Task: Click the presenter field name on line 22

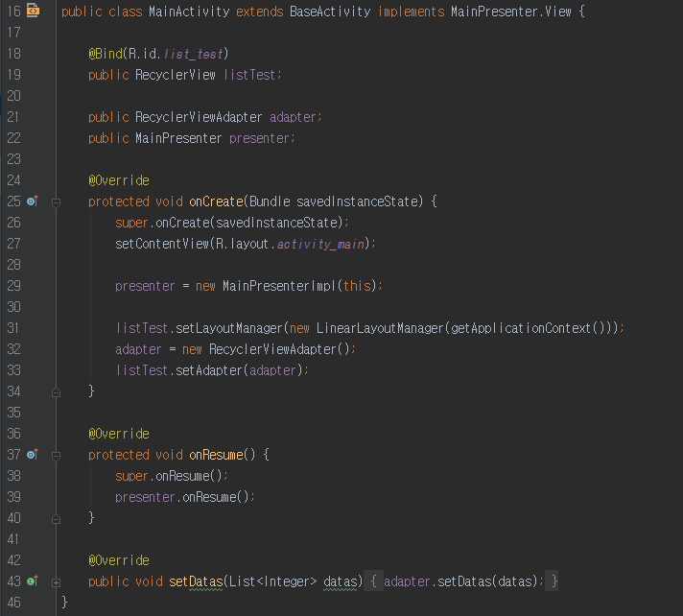Action: pyautogui.click(x=259, y=138)
